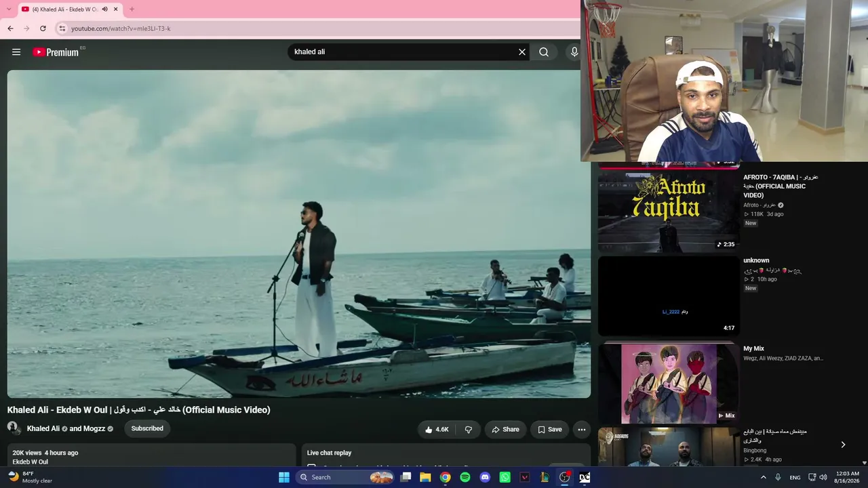Open Discord from the taskbar

click(485, 477)
